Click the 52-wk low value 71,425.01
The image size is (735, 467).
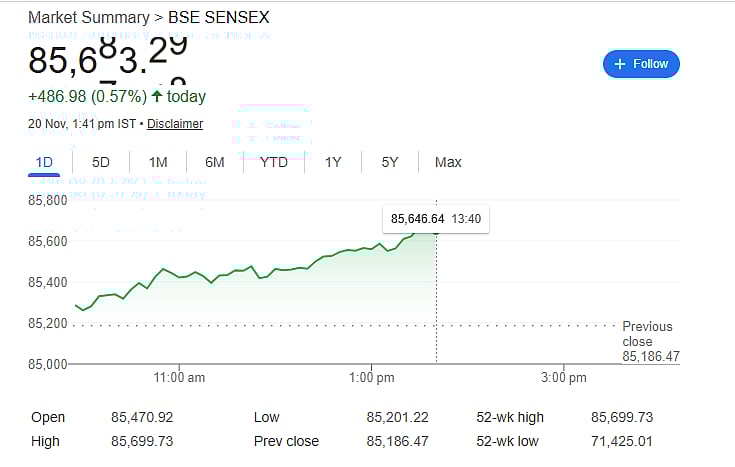point(622,441)
